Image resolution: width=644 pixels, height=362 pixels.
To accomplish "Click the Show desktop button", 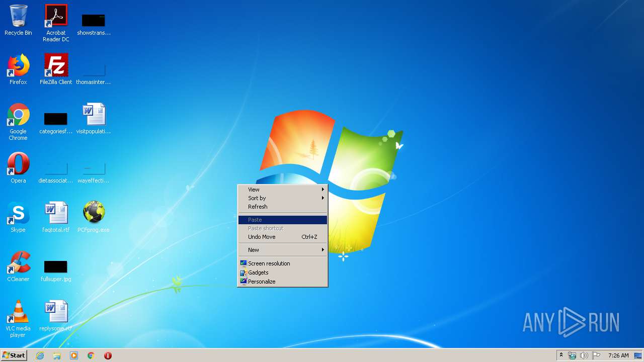I will tap(639, 355).
